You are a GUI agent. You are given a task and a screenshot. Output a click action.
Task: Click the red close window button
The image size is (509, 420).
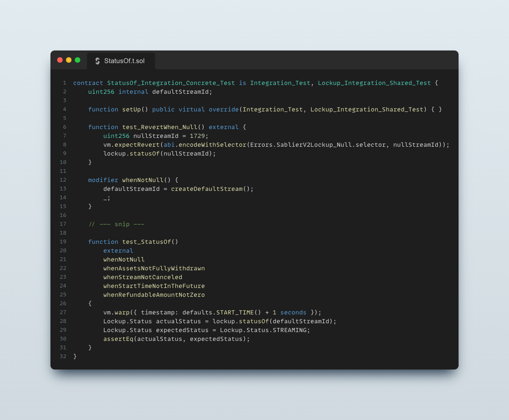pyautogui.click(x=60, y=60)
